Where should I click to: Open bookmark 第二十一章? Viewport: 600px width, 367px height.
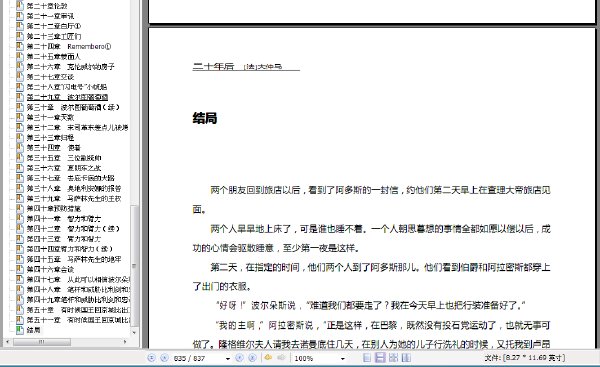point(50,16)
